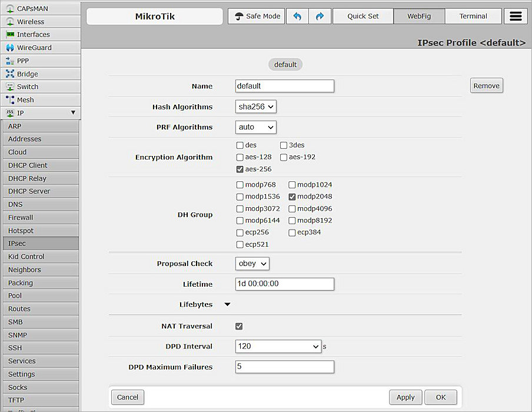
Task: Open the Mesh sidebar icon
Action: point(10,100)
